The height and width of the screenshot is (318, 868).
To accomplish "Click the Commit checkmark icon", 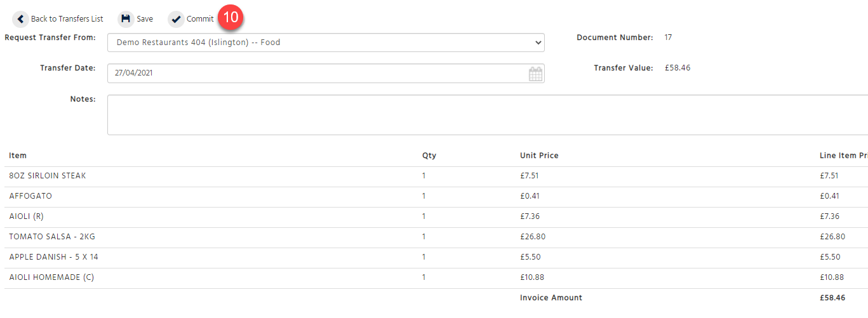I will (176, 19).
